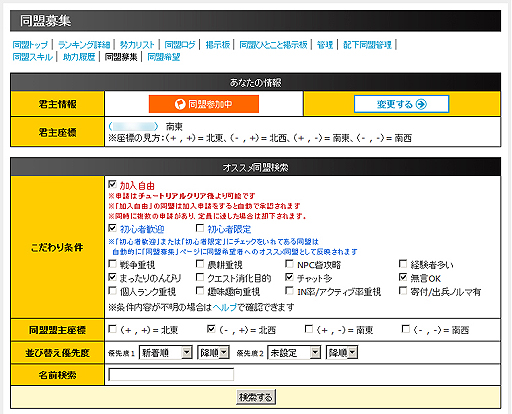Image resolution: width=512 pixels, height=414 pixels.
Task: Click the arrow icon on 変更する button
Action: (421, 104)
